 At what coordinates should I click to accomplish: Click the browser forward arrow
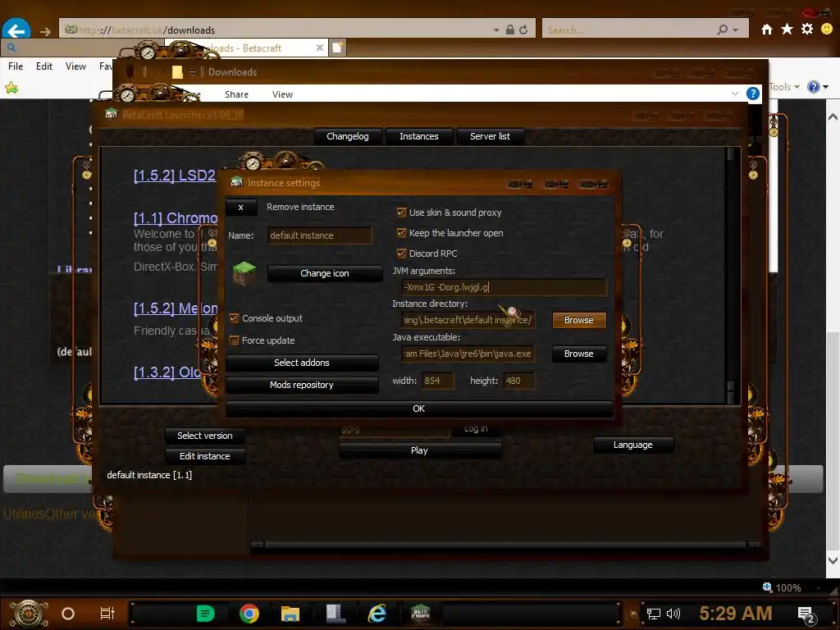tap(46, 32)
